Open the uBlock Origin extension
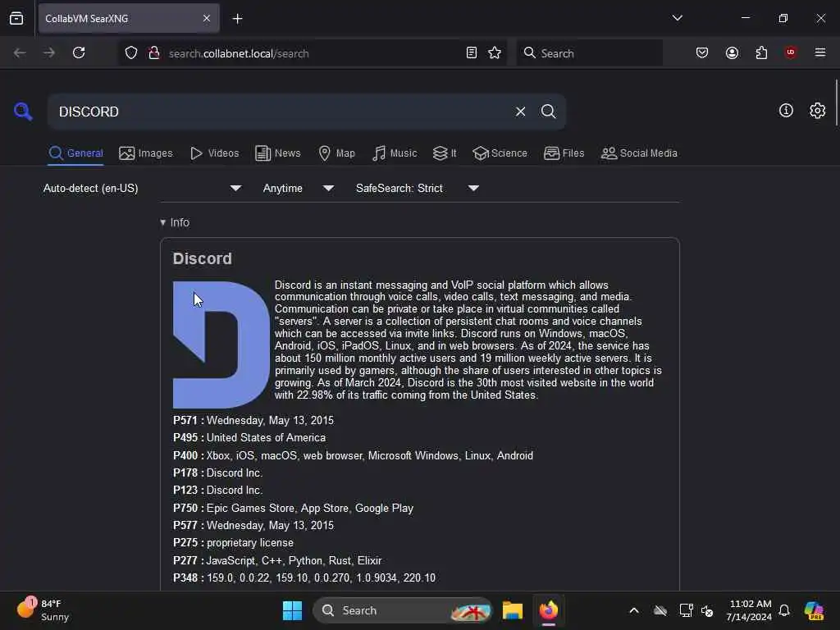Image resolution: width=840 pixels, height=630 pixels. [x=791, y=52]
